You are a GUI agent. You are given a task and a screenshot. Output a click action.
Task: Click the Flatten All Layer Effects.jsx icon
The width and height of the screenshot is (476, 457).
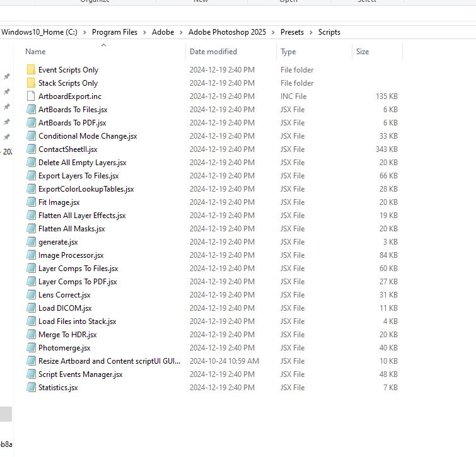(x=31, y=216)
